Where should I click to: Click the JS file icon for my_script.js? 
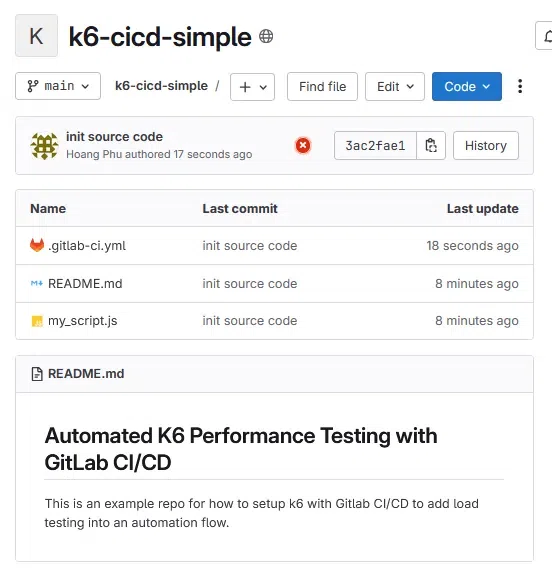(37, 321)
